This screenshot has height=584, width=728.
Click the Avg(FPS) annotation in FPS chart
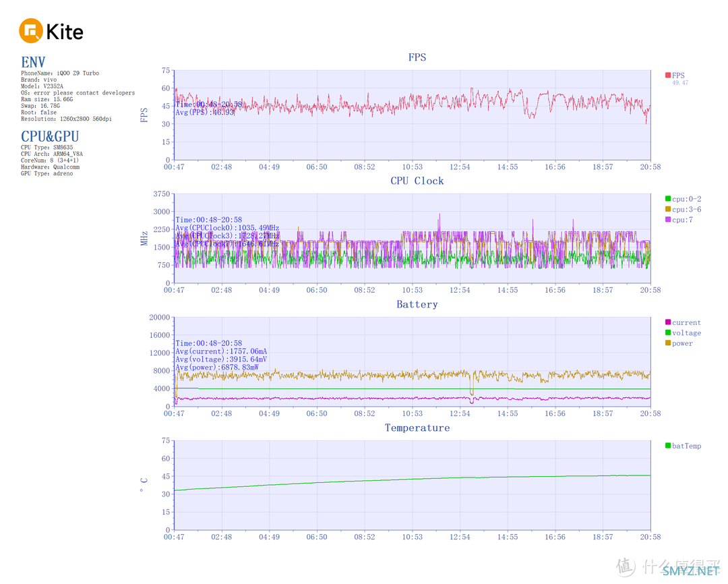[205, 112]
